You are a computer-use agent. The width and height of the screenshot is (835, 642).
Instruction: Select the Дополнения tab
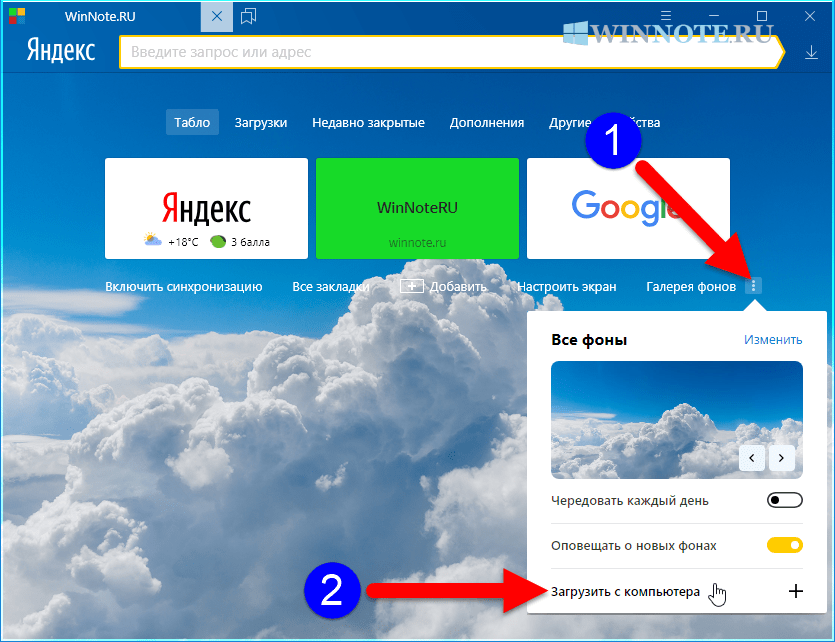pos(487,123)
